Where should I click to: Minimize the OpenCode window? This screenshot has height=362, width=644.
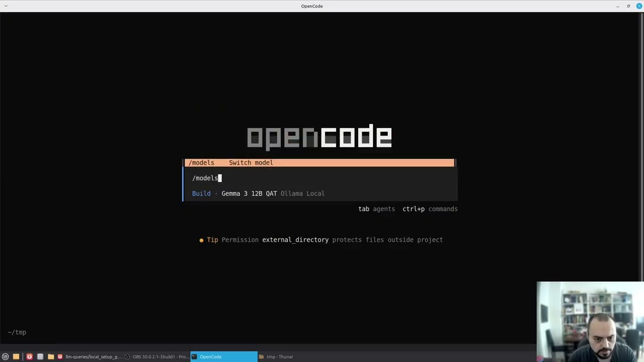coord(618,6)
